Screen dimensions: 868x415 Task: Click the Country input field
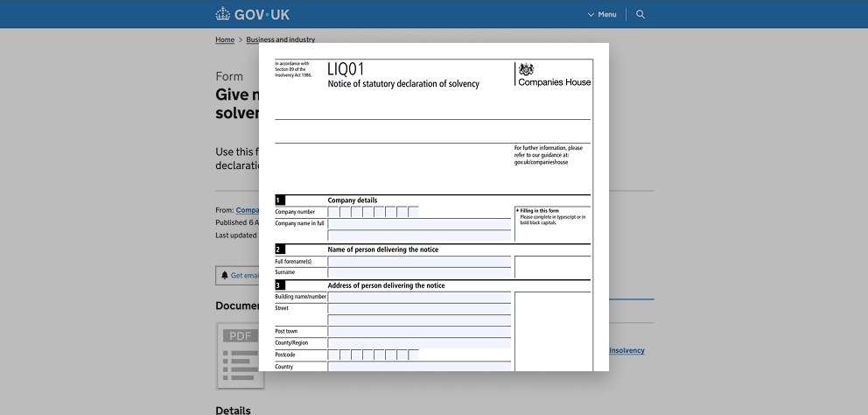(x=419, y=367)
